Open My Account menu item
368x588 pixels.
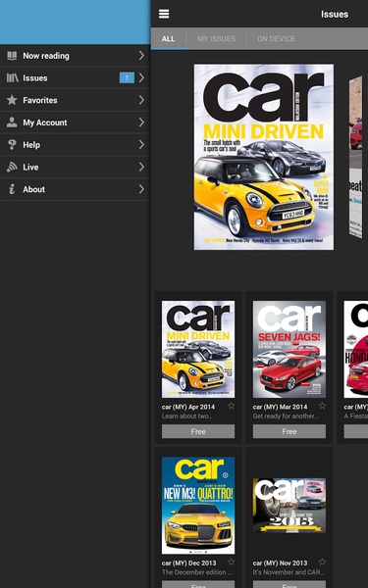click(76, 122)
